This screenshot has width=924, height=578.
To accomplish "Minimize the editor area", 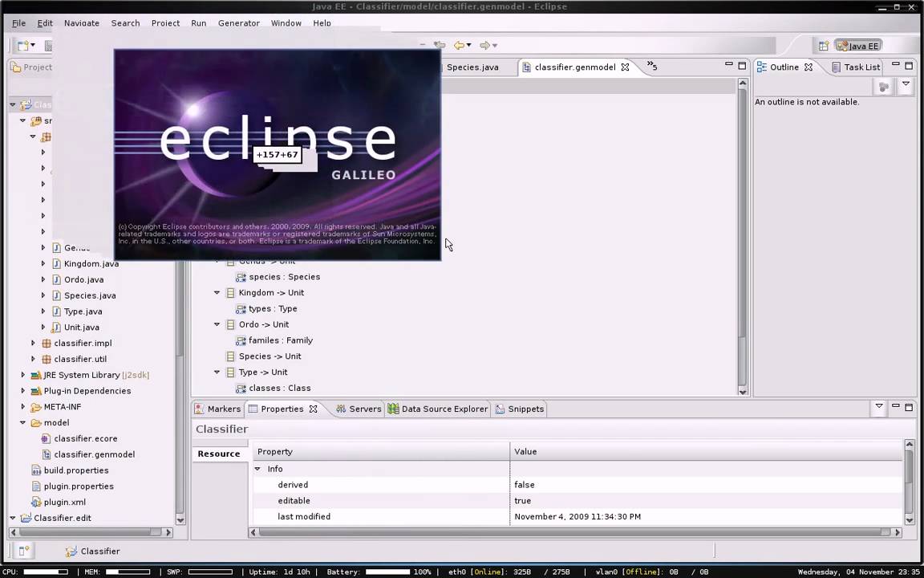I will (x=729, y=66).
